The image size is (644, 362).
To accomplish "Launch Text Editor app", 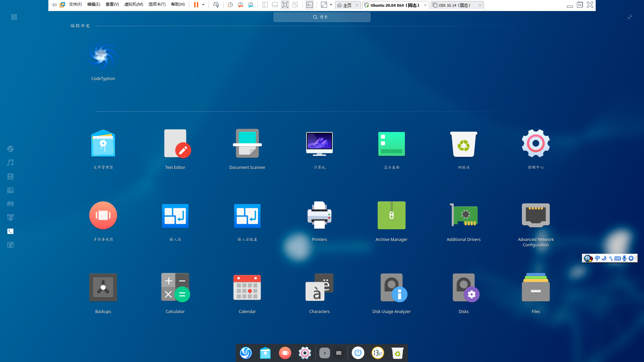I will (175, 144).
